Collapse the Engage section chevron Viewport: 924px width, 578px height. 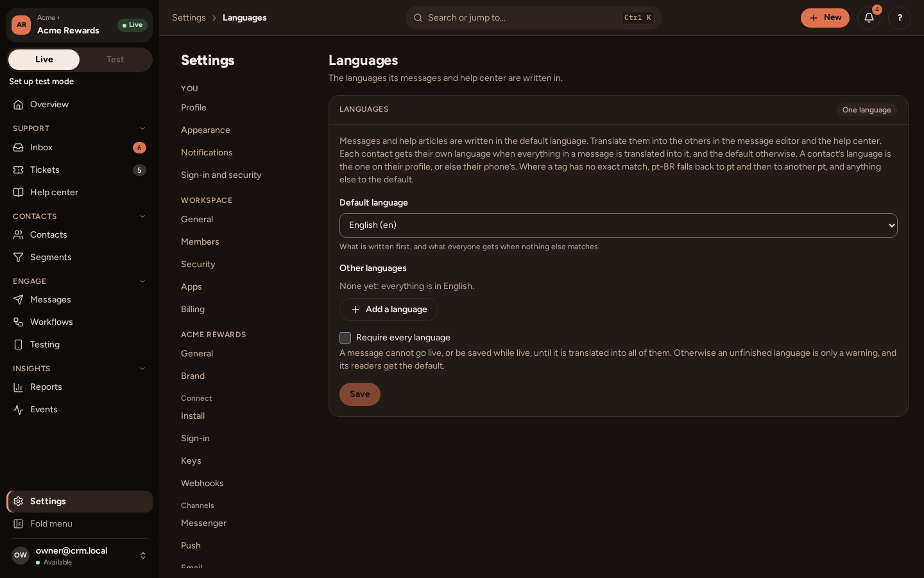click(x=142, y=281)
